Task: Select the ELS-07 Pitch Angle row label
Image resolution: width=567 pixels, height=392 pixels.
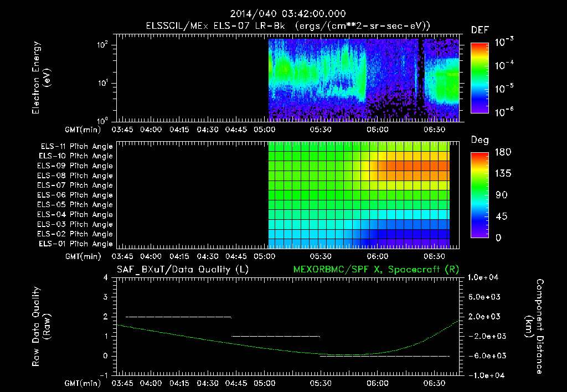Action: tap(75, 185)
